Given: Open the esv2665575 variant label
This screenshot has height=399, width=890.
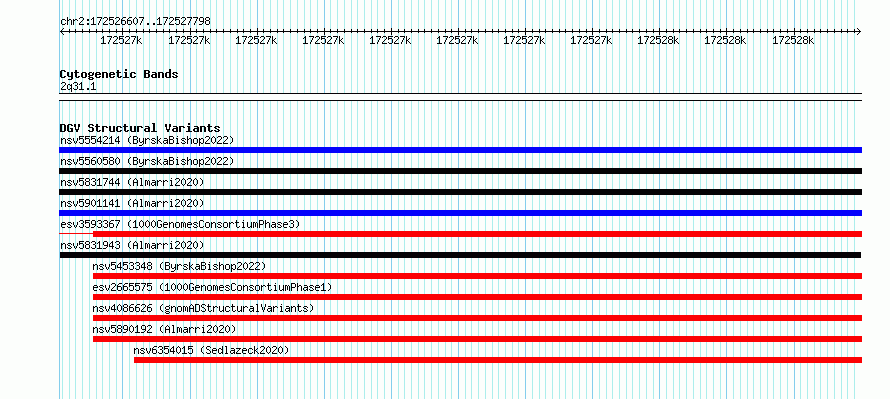Looking at the screenshot, I should (212, 287).
